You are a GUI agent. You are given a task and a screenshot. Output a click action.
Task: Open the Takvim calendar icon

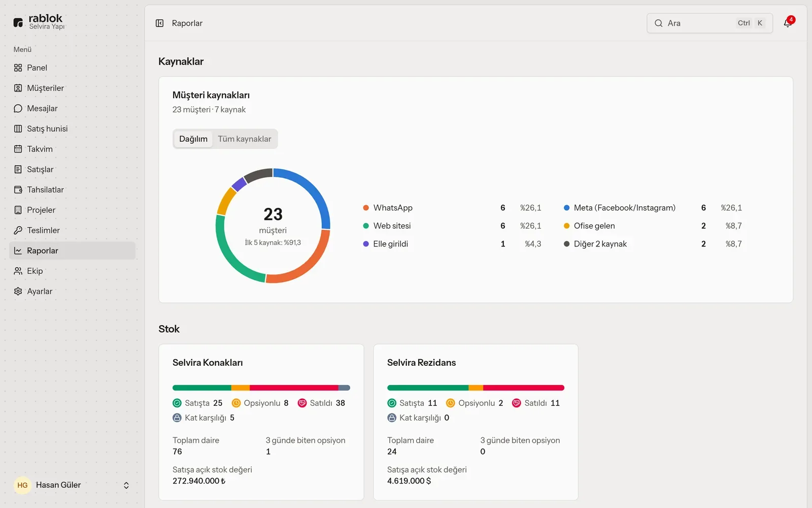(x=18, y=149)
